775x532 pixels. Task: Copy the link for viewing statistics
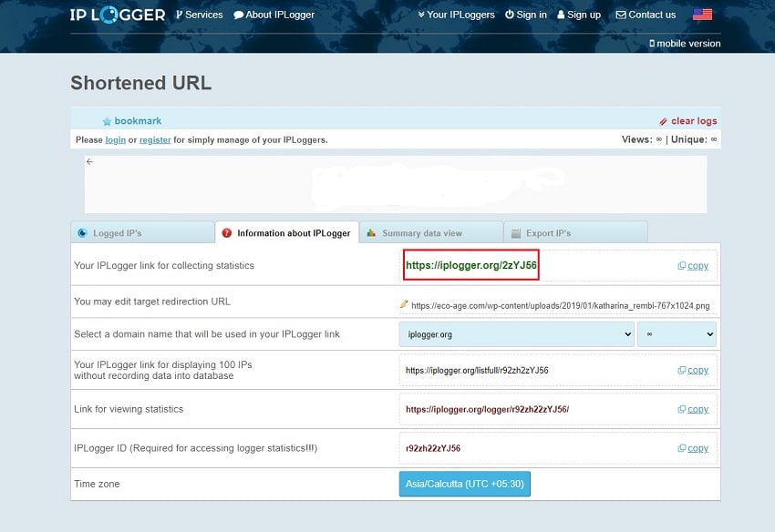point(697,409)
